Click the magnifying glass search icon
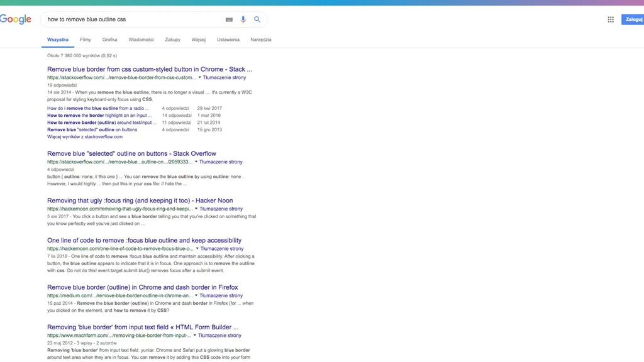This screenshot has width=644, height=362. [257, 19]
